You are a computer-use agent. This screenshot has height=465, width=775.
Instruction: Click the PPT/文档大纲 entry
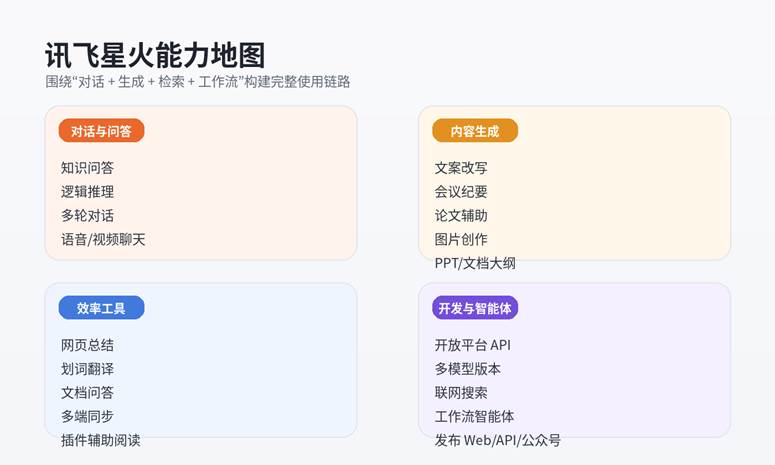[475, 264]
